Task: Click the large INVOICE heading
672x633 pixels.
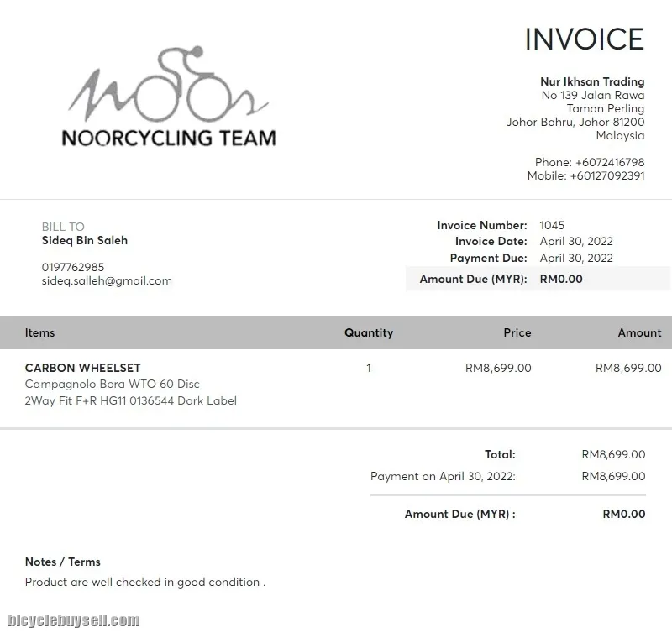Action: click(x=584, y=39)
